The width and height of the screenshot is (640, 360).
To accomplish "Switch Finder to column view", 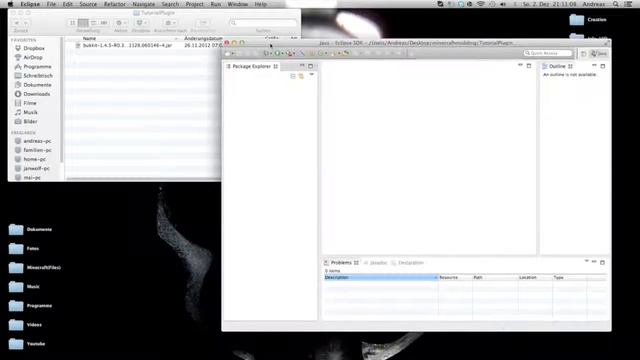I will (93, 23).
